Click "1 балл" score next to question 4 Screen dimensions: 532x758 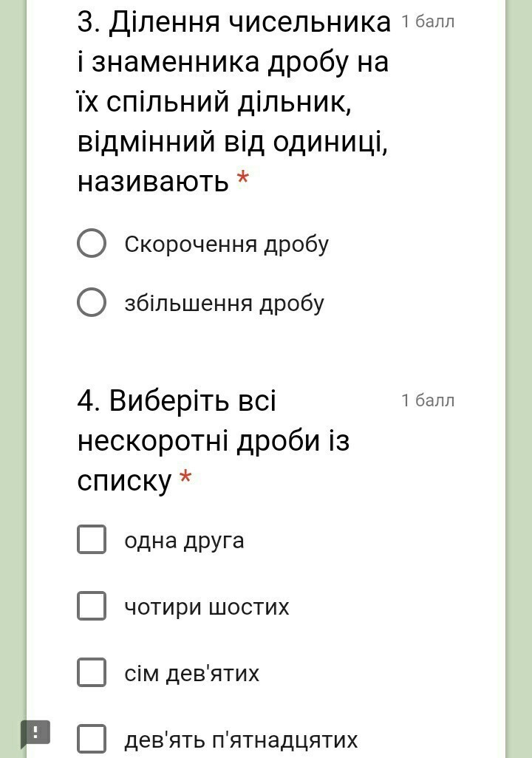point(428,400)
